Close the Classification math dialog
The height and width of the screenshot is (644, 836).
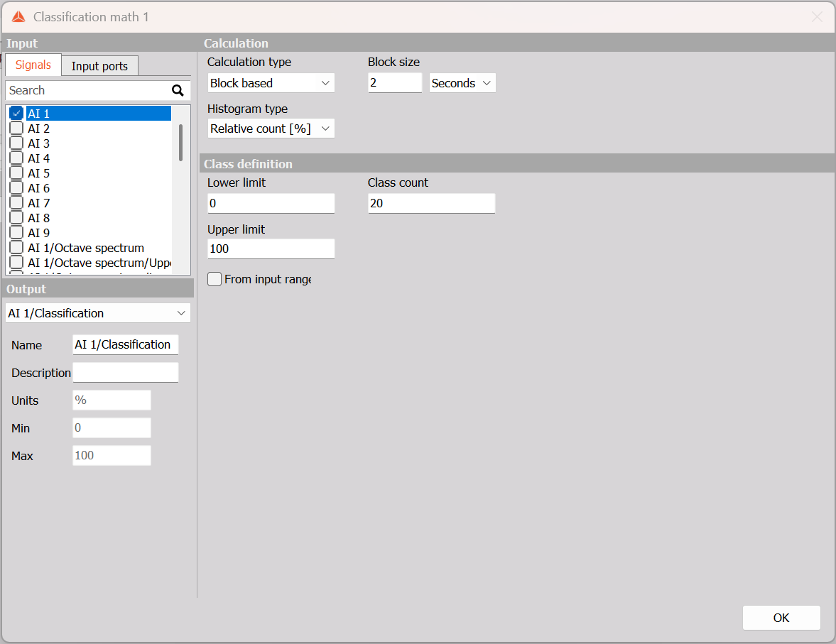817,17
